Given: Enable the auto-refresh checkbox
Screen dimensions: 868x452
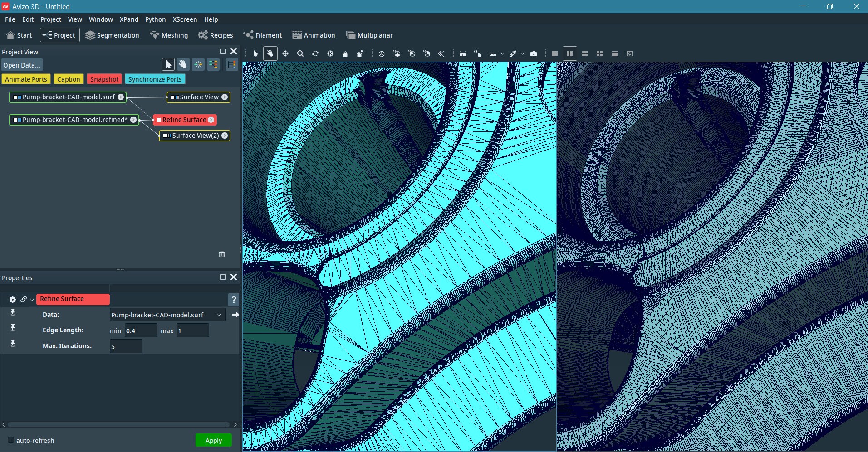Looking at the screenshot, I should (10, 440).
